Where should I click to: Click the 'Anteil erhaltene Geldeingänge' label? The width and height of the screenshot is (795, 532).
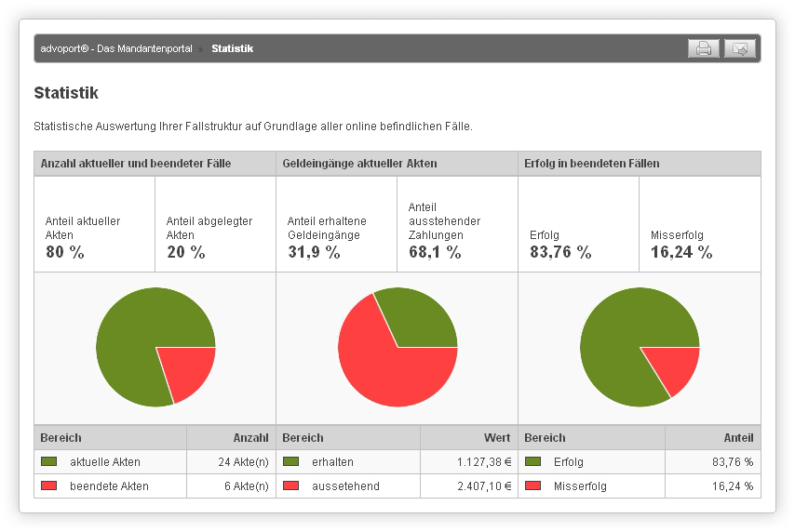click(327, 228)
